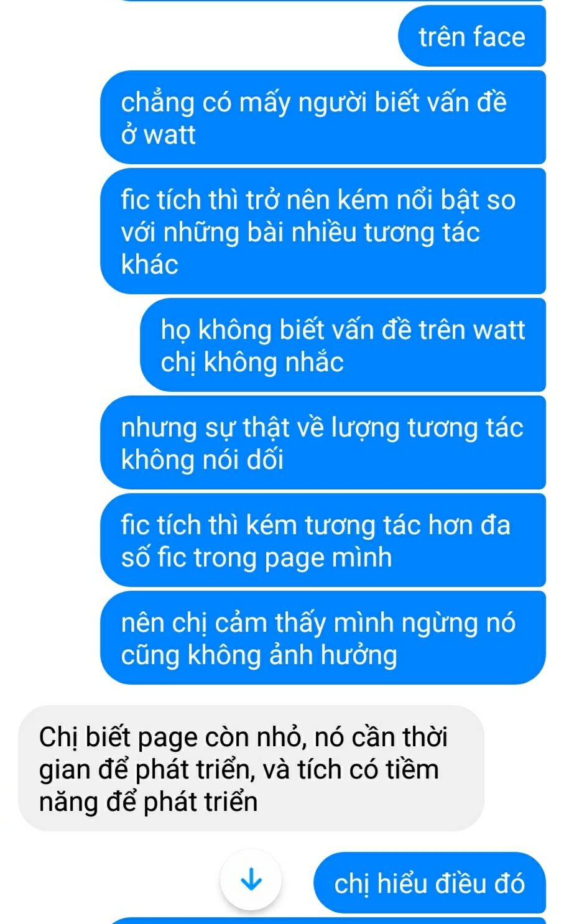Image resolution: width=587 pixels, height=924 pixels.
Task: Tap message 'họ không biết vấn đề trên watt'
Action: [343, 345]
